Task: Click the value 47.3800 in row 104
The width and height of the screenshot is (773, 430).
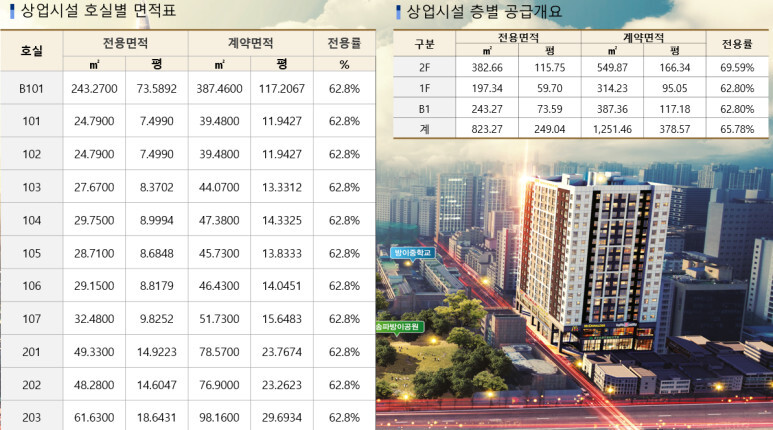Action: [x=219, y=220]
